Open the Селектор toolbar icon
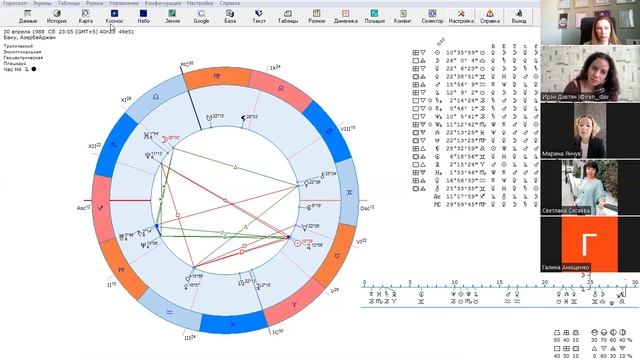The image size is (640, 360). point(432,16)
